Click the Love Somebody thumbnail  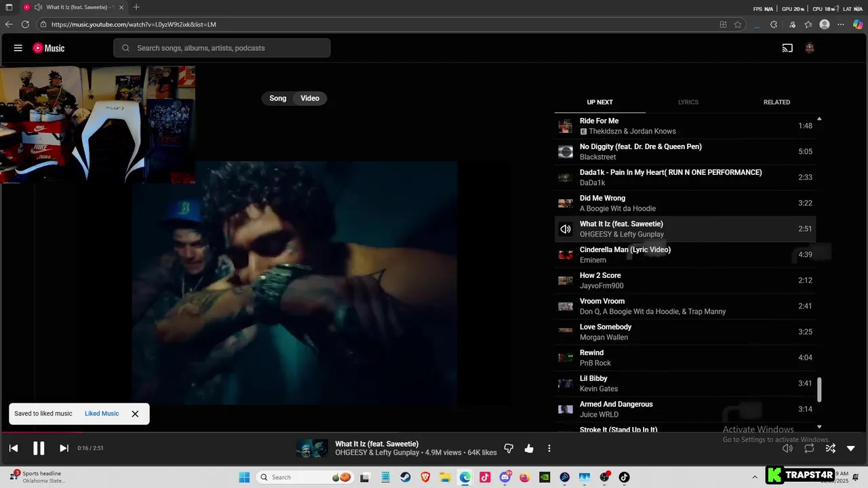[x=566, y=332]
